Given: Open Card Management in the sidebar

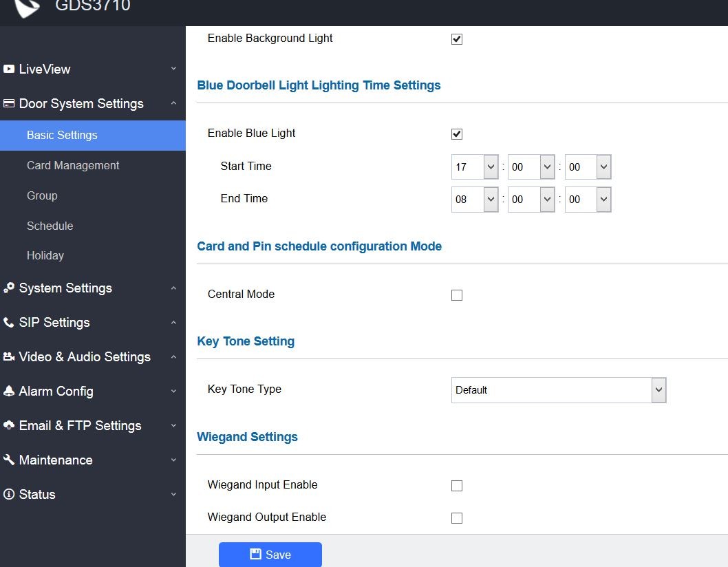Looking at the screenshot, I should click(x=73, y=165).
